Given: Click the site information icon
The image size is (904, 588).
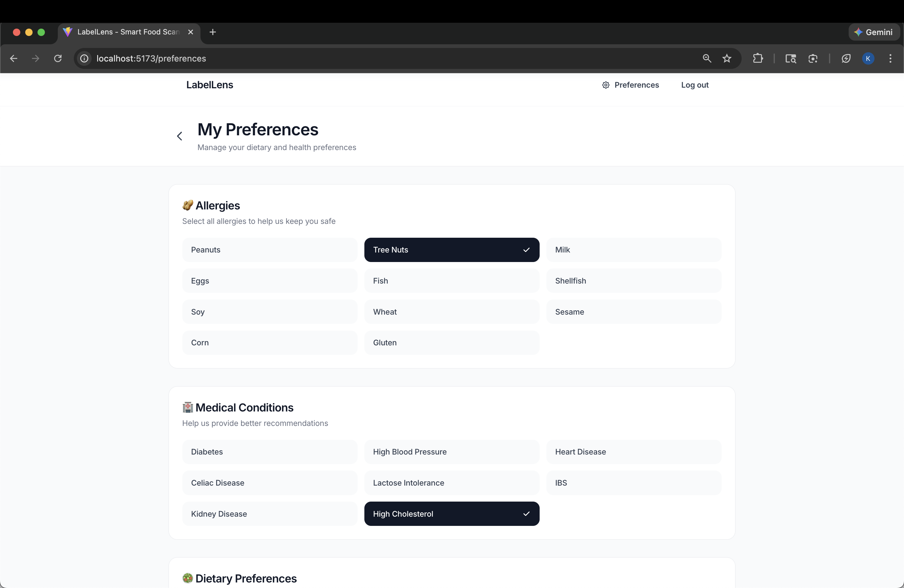Looking at the screenshot, I should tap(84, 58).
